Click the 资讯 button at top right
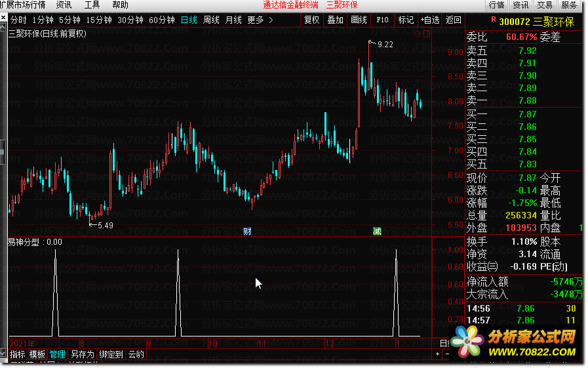The height and width of the screenshot is (368, 588). [x=520, y=5]
